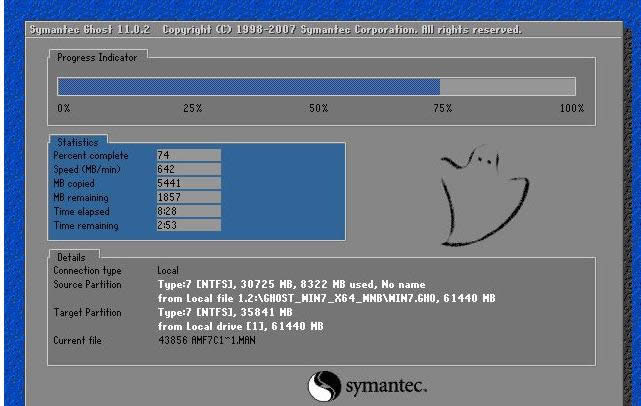Screen dimensions: 641x406
Task: Select the Progress Indicator panel label
Action: [97, 58]
